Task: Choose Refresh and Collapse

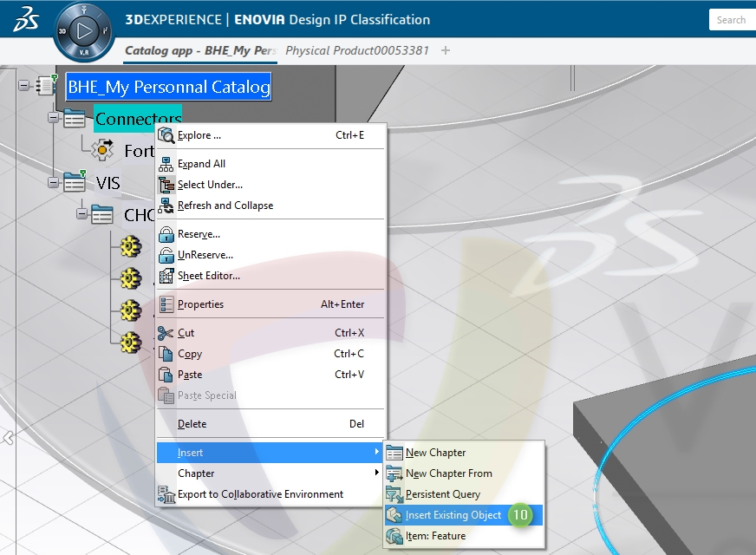Action: (270, 206)
